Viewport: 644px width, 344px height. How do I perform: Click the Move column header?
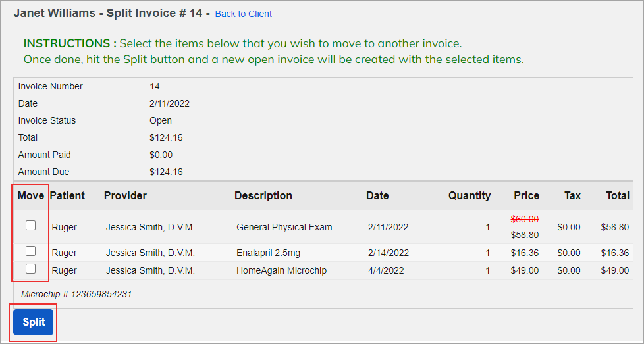31,195
